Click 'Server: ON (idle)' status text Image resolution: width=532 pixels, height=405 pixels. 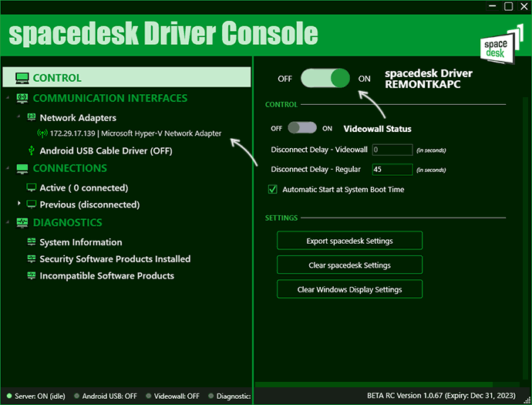pyautogui.click(x=40, y=397)
